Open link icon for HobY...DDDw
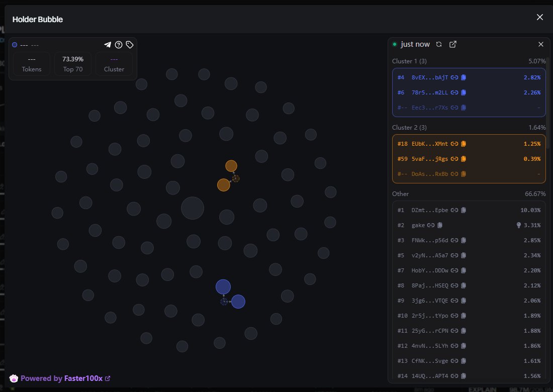Viewport: 553px width, 392px height. tap(454, 270)
